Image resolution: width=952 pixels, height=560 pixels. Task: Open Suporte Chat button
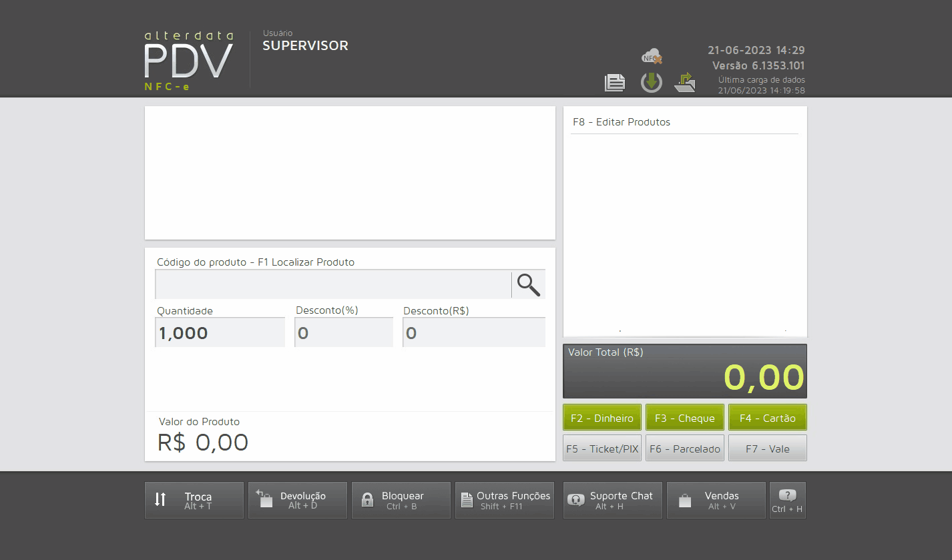[x=613, y=501]
